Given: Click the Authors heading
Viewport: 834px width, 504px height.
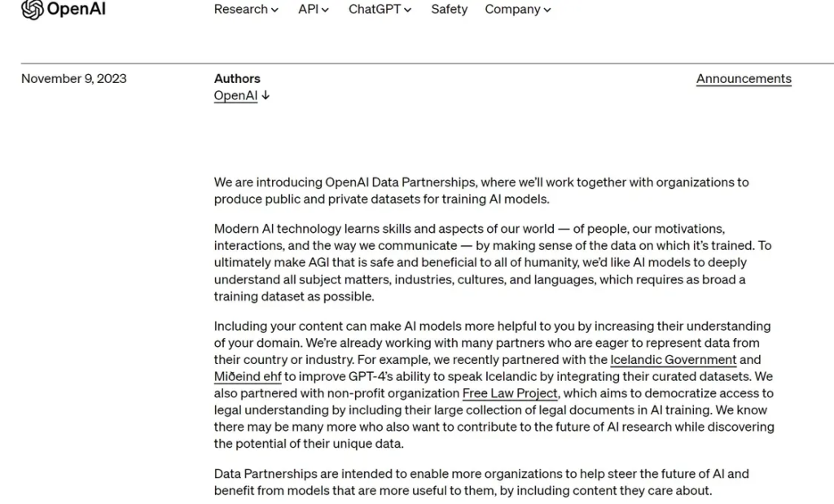Looking at the screenshot, I should click(x=237, y=79).
